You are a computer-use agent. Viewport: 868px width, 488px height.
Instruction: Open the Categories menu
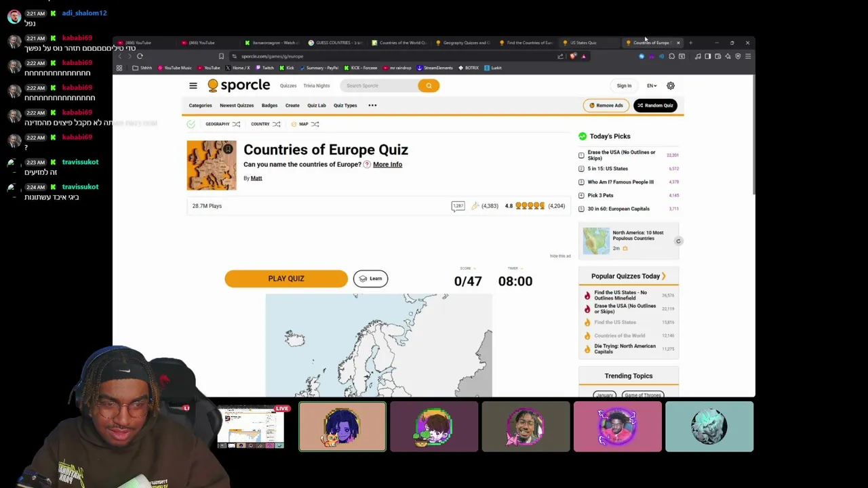(200, 105)
